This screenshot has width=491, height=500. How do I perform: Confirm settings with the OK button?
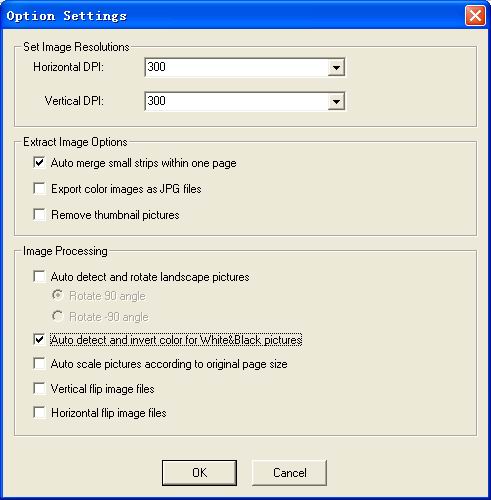click(x=199, y=473)
